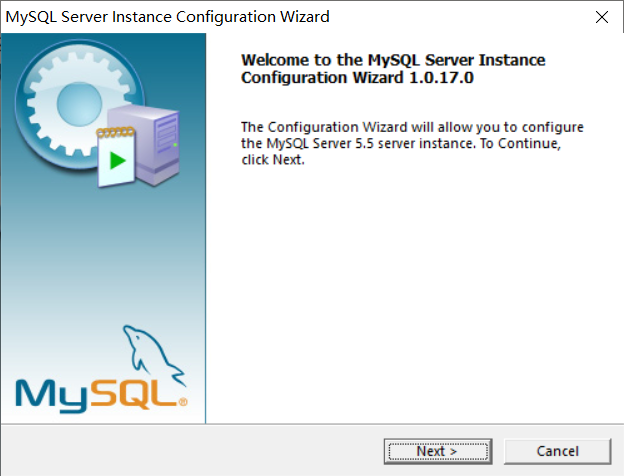Click the green play arrow
Image resolution: width=624 pixels, height=476 pixels.
tap(117, 160)
